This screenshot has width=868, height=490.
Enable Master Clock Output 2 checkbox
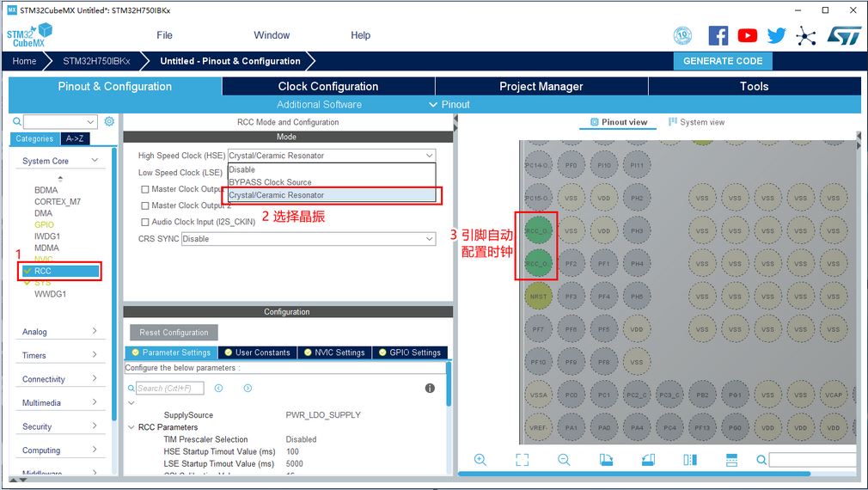145,205
